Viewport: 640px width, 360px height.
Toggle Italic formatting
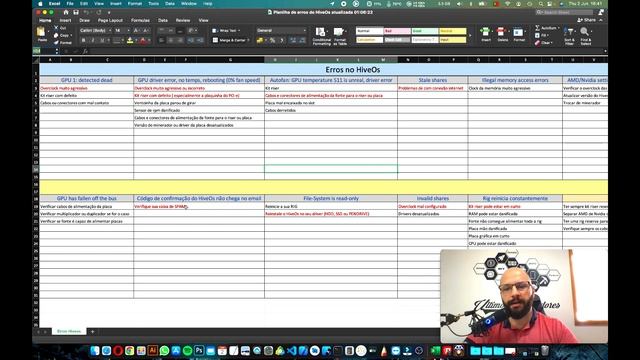coord(93,40)
